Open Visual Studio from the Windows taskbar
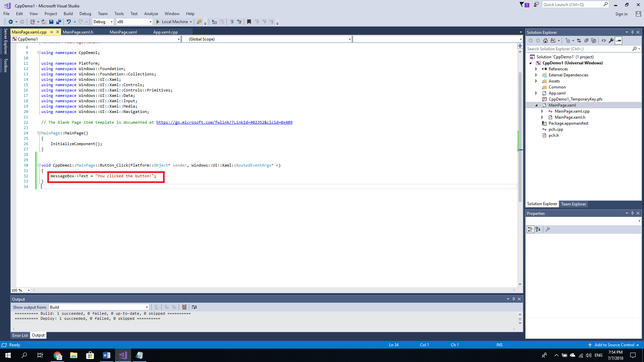The width and height of the screenshot is (644, 362). click(123, 355)
